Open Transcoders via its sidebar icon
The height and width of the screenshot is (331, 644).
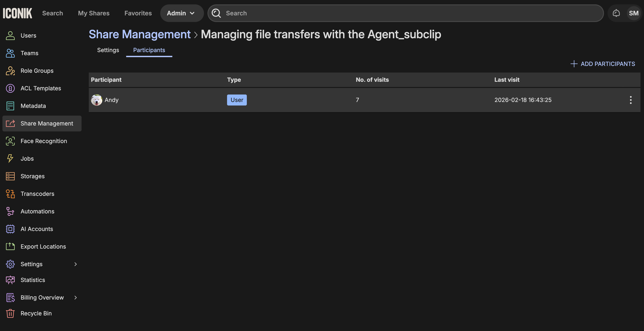pos(10,194)
